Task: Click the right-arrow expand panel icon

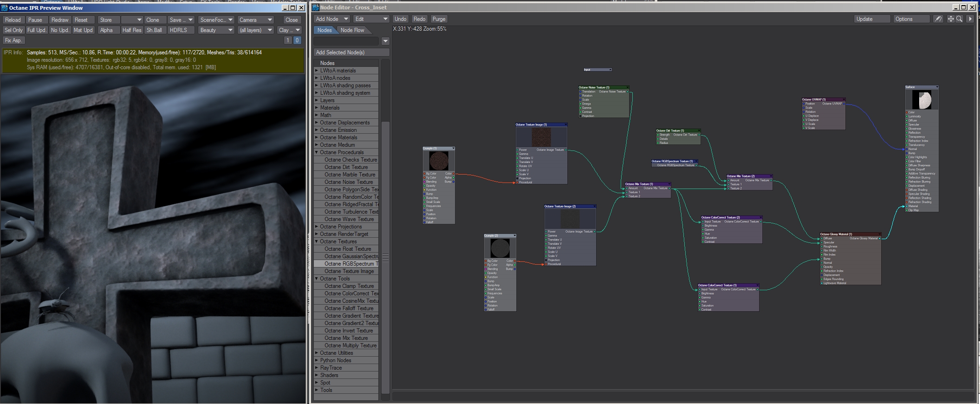Action: coord(970,19)
